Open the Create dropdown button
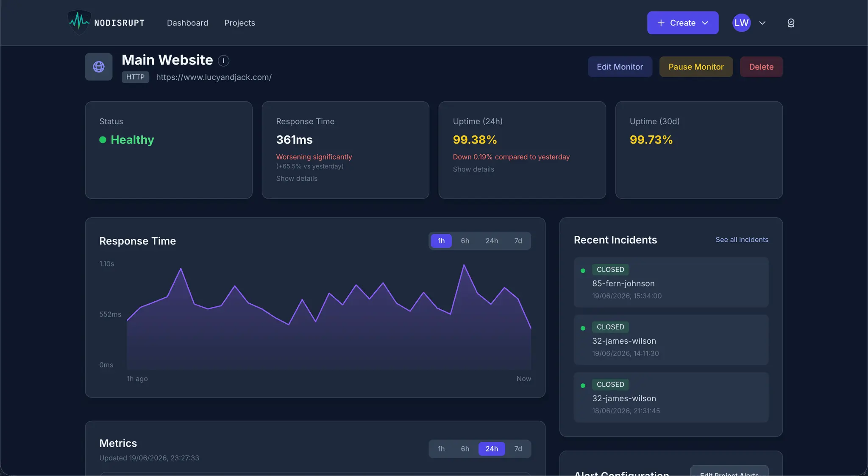 pyautogui.click(x=682, y=23)
